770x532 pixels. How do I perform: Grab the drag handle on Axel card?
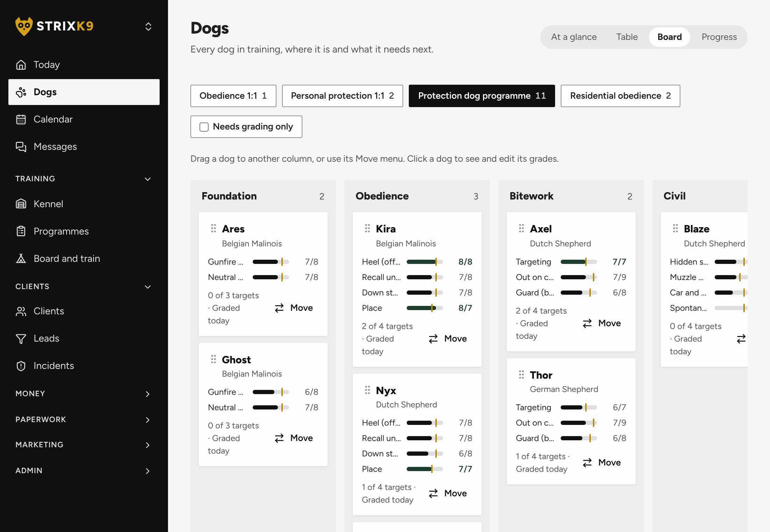pos(521,229)
